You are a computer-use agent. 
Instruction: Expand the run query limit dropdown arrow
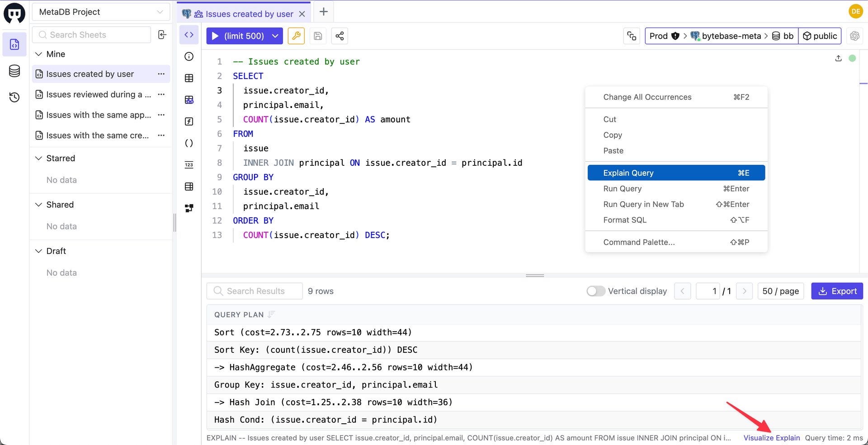tap(275, 36)
